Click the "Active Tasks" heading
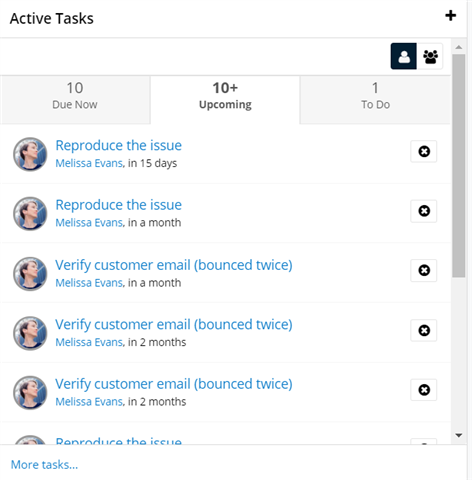This screenshot has width=472, height=480. 52,18
